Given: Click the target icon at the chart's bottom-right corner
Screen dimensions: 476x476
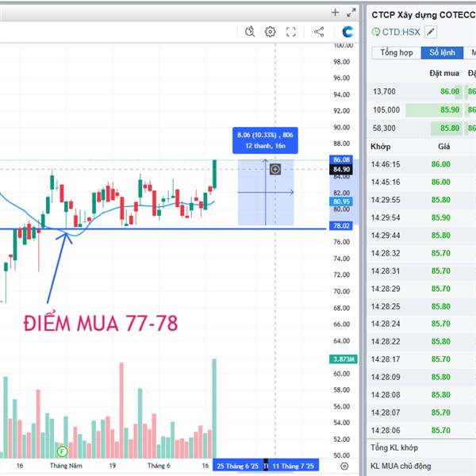Looking at the screenshot, I should tap(344, 466).
